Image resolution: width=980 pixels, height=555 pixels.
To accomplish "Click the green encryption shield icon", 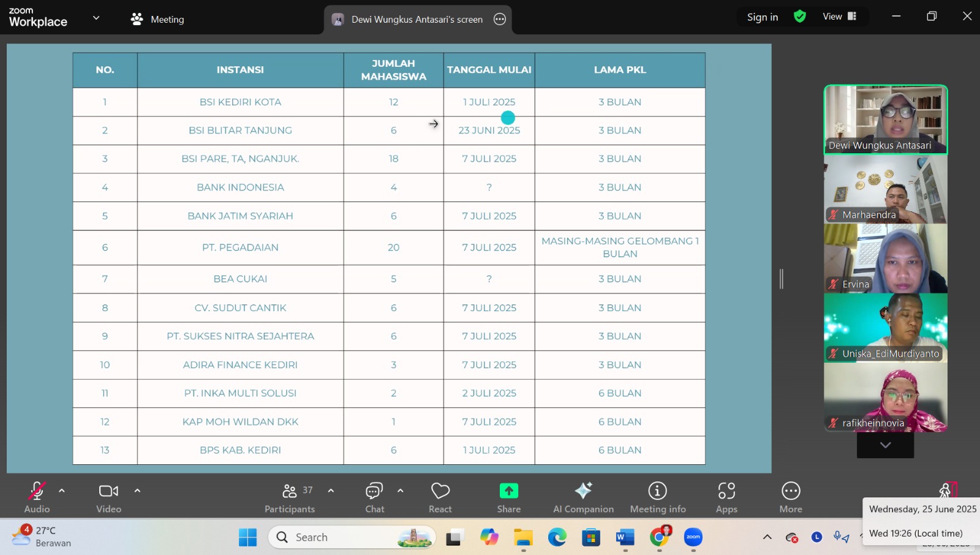I will pos(799,17).
